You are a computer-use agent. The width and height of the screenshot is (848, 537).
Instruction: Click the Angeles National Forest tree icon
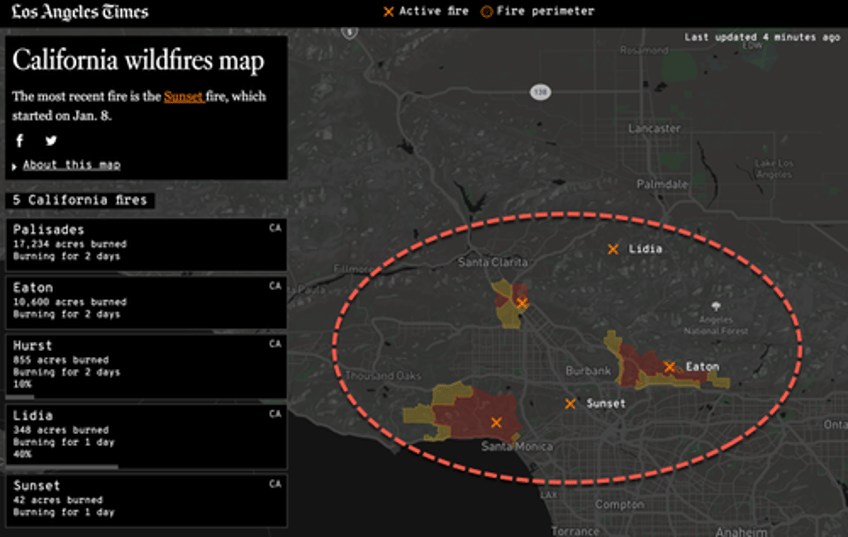pos(716,307)
